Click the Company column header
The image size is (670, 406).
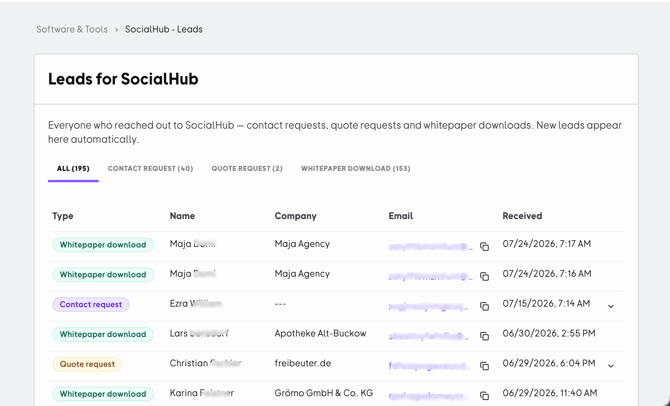coord(296,216)
